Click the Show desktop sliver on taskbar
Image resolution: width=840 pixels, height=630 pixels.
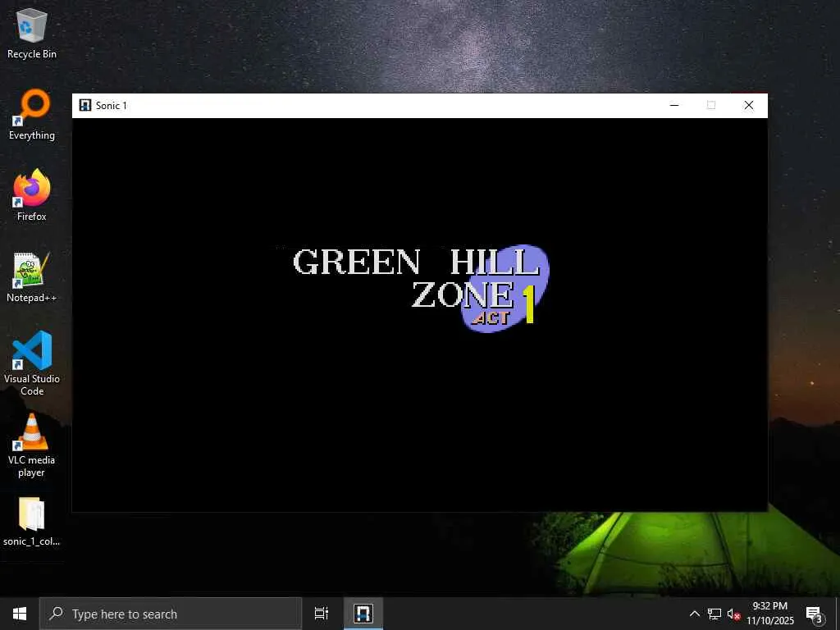point(838,614)
